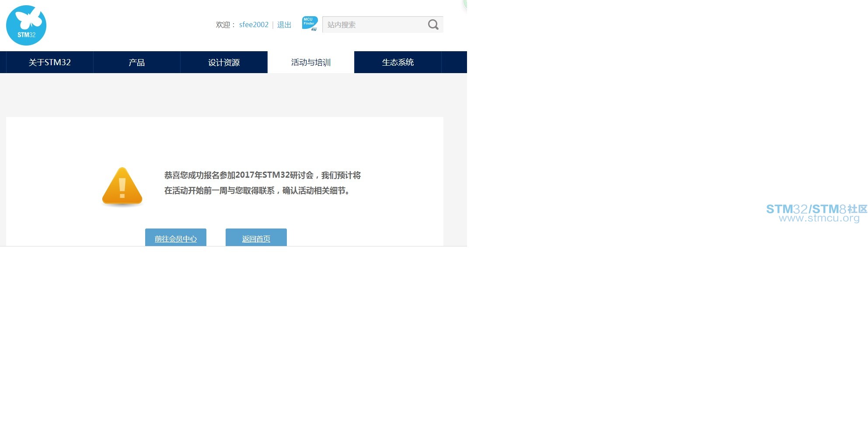This screenshot has width=868, height=429.
Task: Click the 欢迎 greeting label
Action: coord(225,25)
